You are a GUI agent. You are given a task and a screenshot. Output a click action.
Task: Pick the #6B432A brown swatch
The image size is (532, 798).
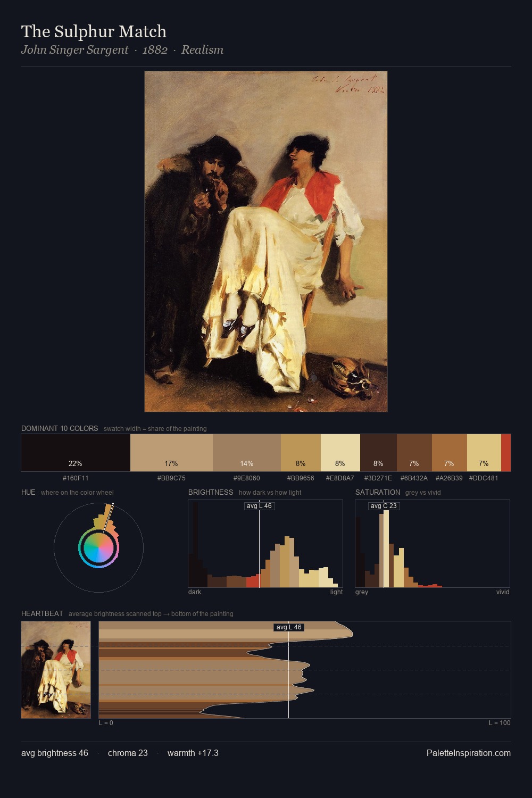coord(414,453)
